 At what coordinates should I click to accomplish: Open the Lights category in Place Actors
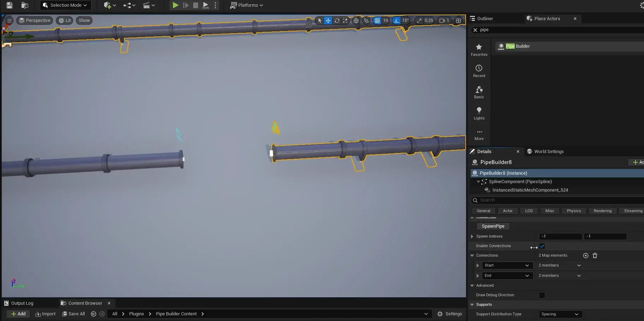point(479,113)
